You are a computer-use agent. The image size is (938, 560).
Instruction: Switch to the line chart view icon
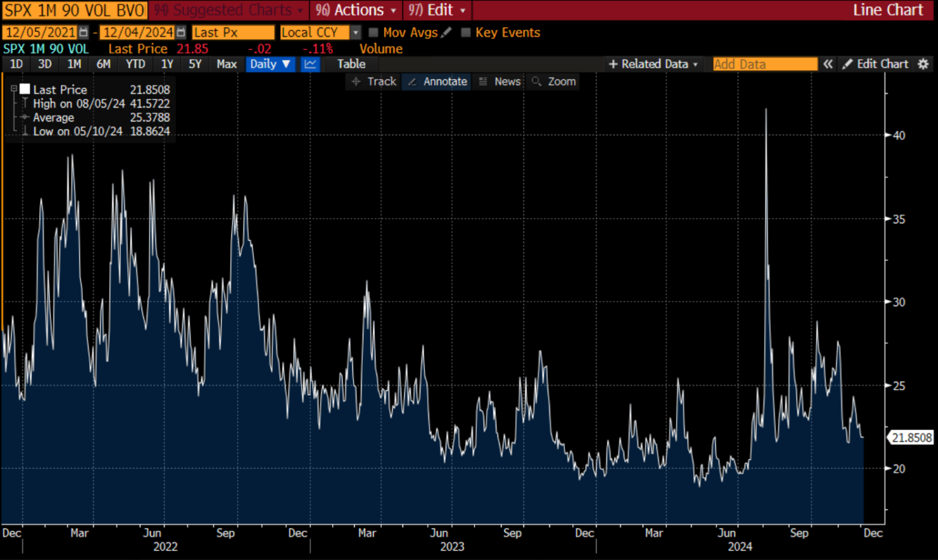tap(310, 64)
